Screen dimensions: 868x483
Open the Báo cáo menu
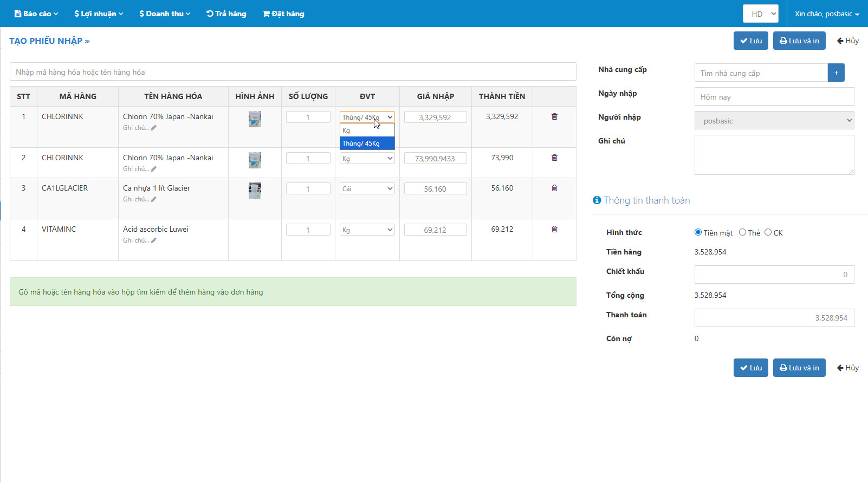pos(36,14)
